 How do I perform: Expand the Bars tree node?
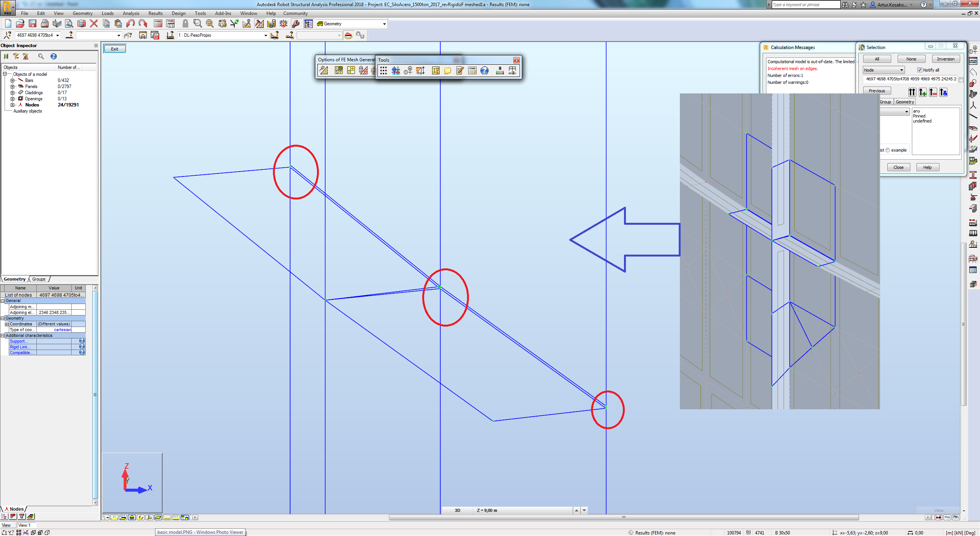tap(12, 80)
